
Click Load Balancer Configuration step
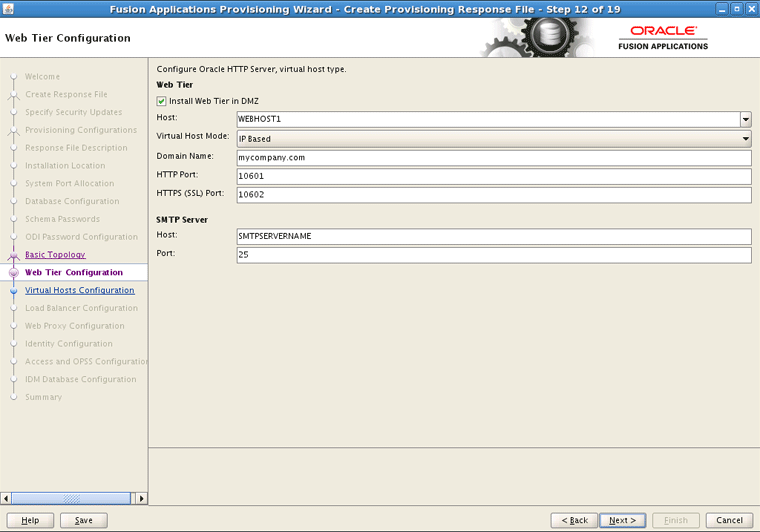coord(81,308)
